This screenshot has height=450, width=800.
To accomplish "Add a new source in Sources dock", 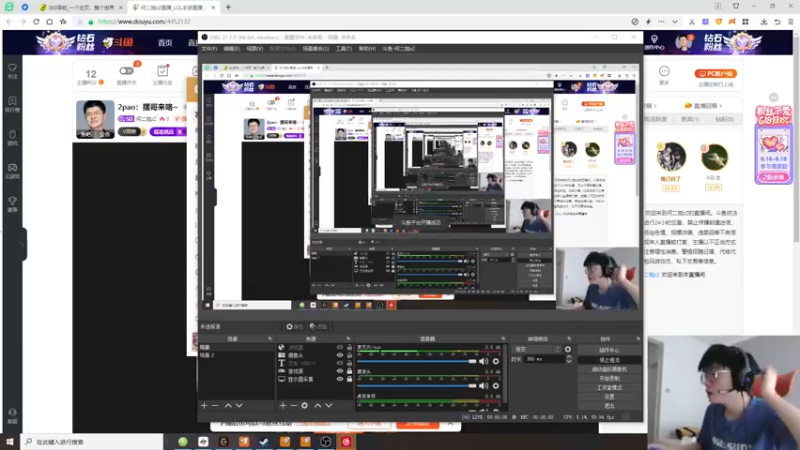I will pos(283,406).
